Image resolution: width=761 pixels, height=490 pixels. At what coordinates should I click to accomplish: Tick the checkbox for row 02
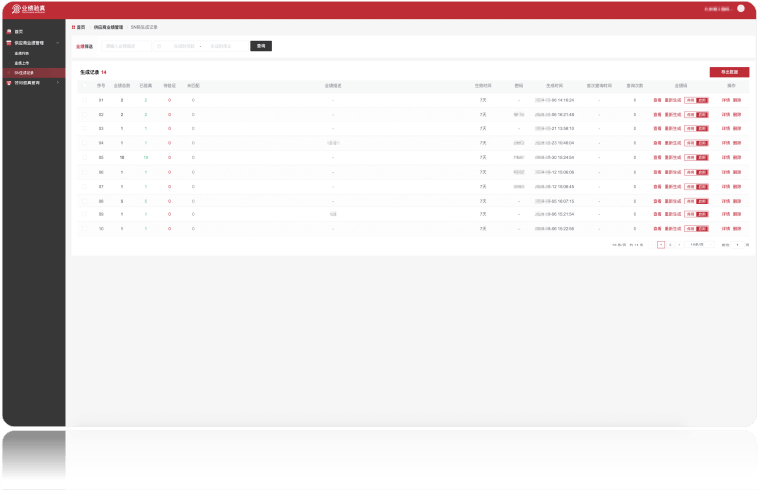point(85,115)
